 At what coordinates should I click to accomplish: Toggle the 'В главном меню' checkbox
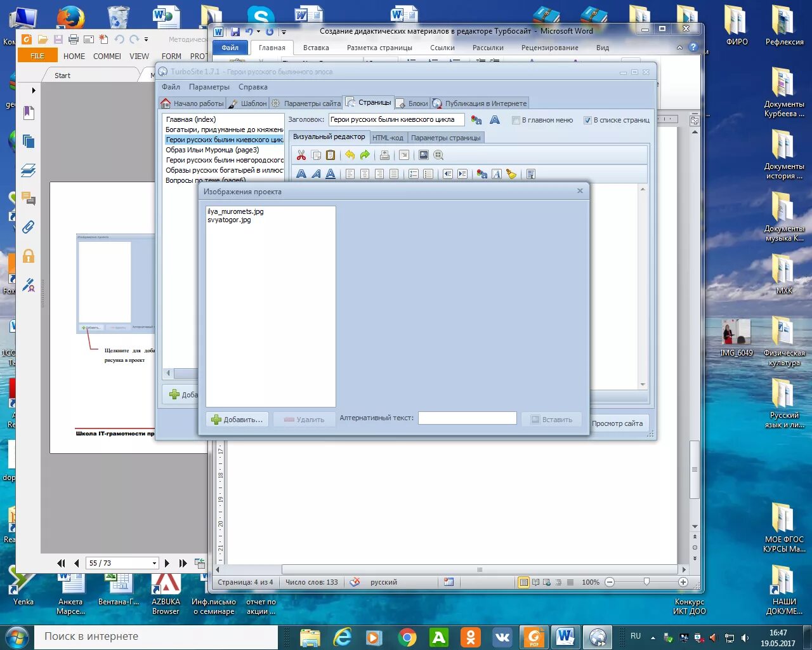click(x=516, y=120)
